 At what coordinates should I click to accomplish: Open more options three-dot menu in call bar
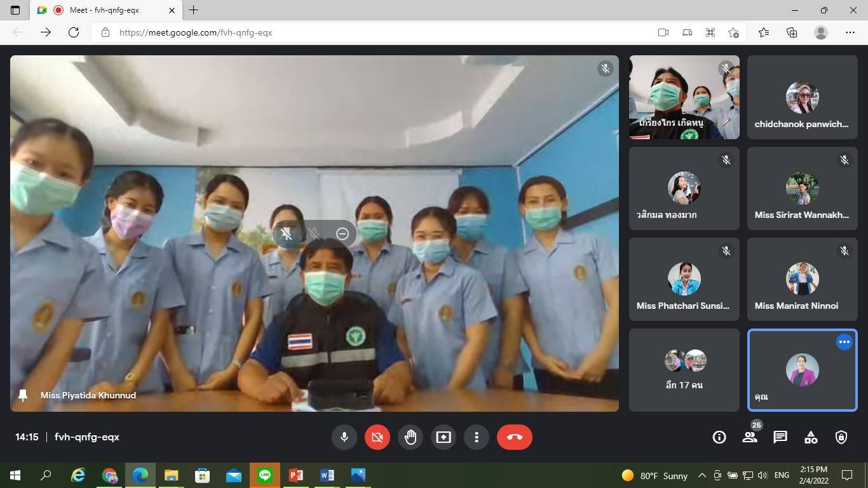pos(477,437)
